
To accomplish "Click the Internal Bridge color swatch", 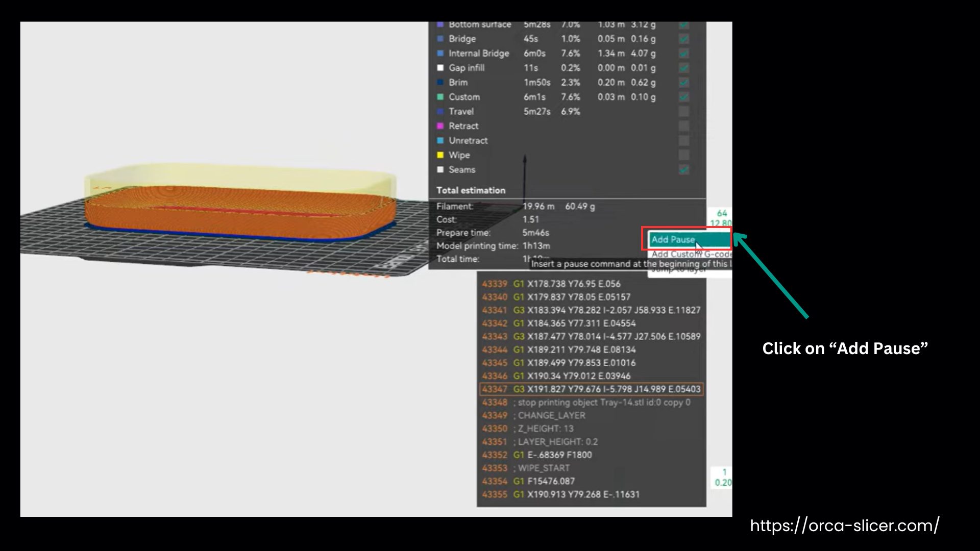I will click(x=440, y=53).
